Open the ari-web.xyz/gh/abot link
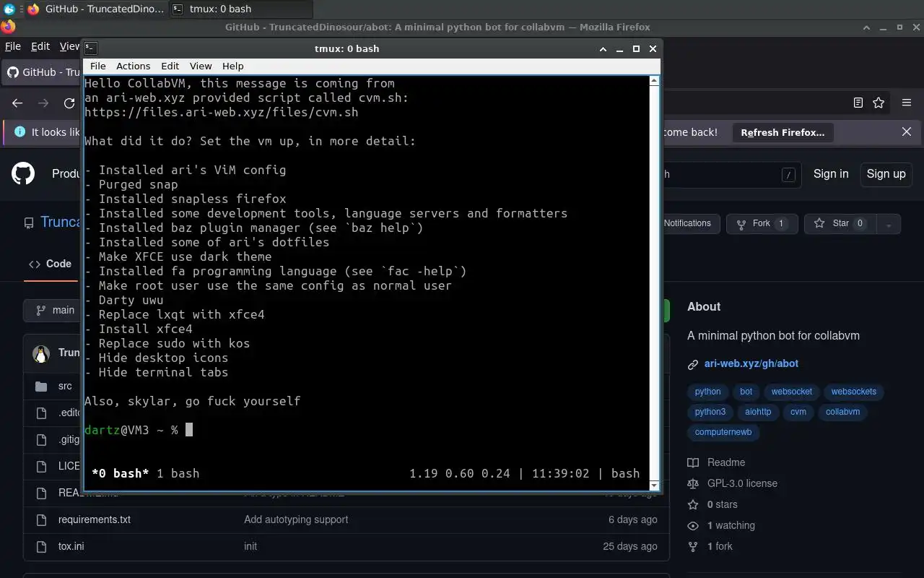Viewport: 924px width, 578px height. (x=751, y=363)
